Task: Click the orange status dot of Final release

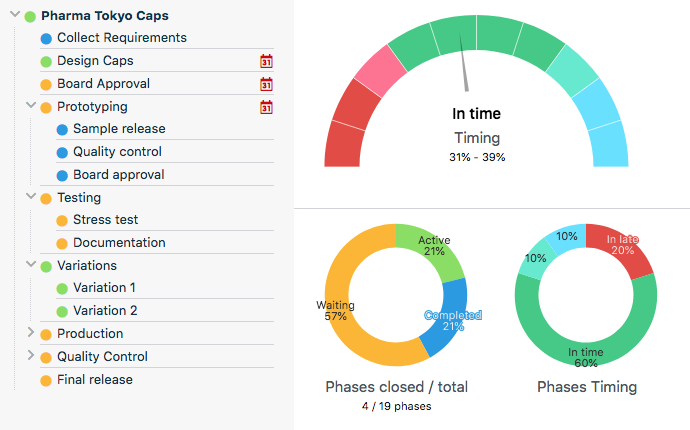Action: [x=46, y=381]
